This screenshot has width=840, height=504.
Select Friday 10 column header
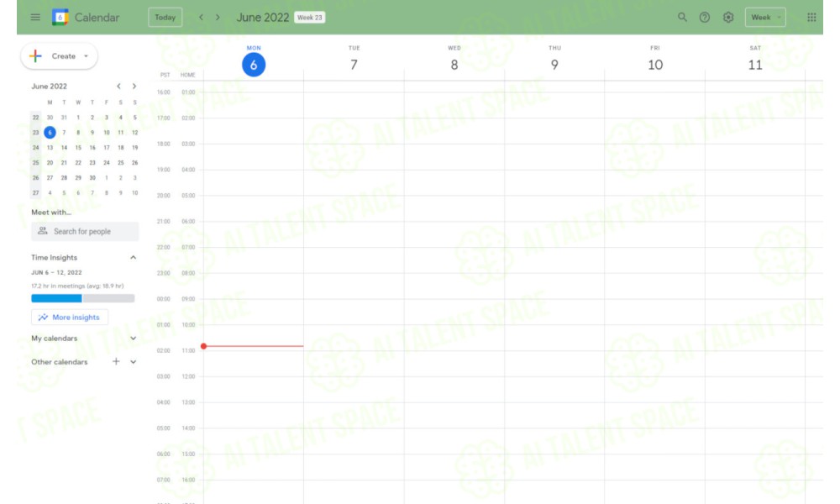click(x=655, y=60)
